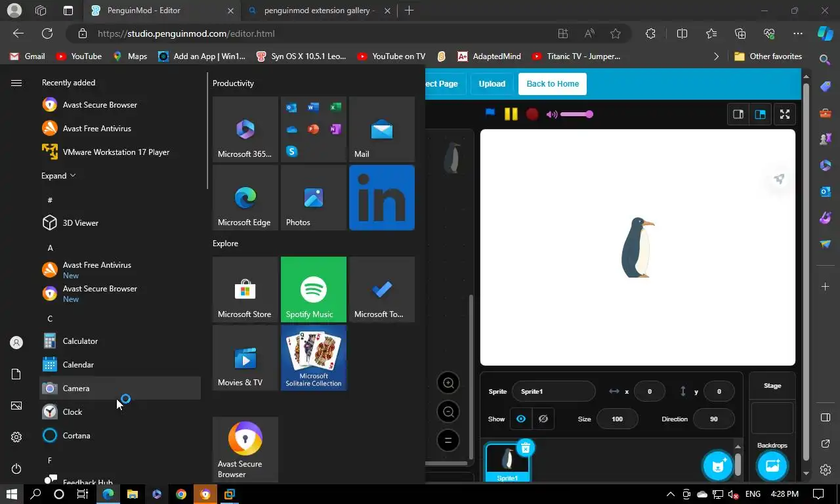Click the sprite Direction field
This screenshot has width=840, height=504.
(713, 419)
